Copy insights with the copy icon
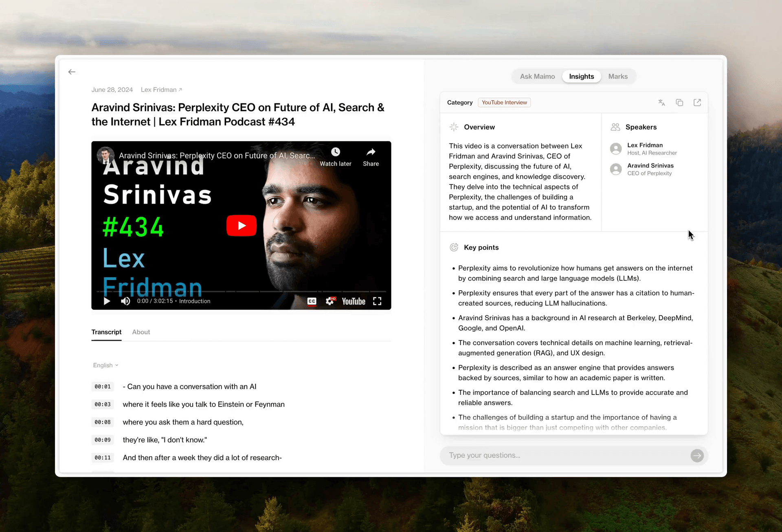The width and height of the screenshot is (782, 532). (679, 103)
